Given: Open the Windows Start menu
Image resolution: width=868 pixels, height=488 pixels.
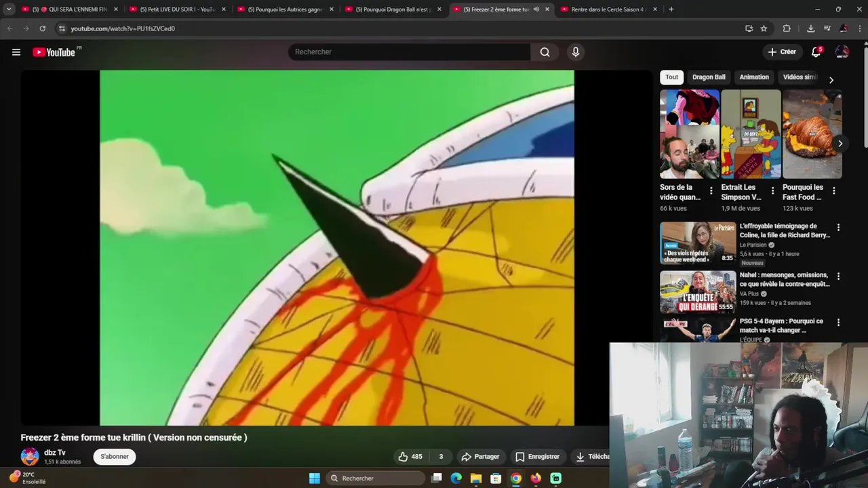Looking at the screenshot, I should (315, 479).
